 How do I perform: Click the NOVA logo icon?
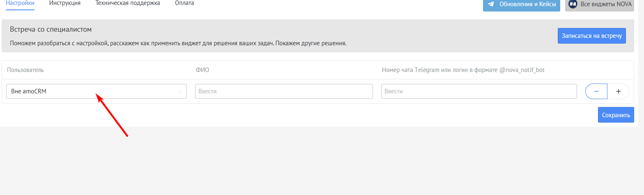[x=573, y=5]
